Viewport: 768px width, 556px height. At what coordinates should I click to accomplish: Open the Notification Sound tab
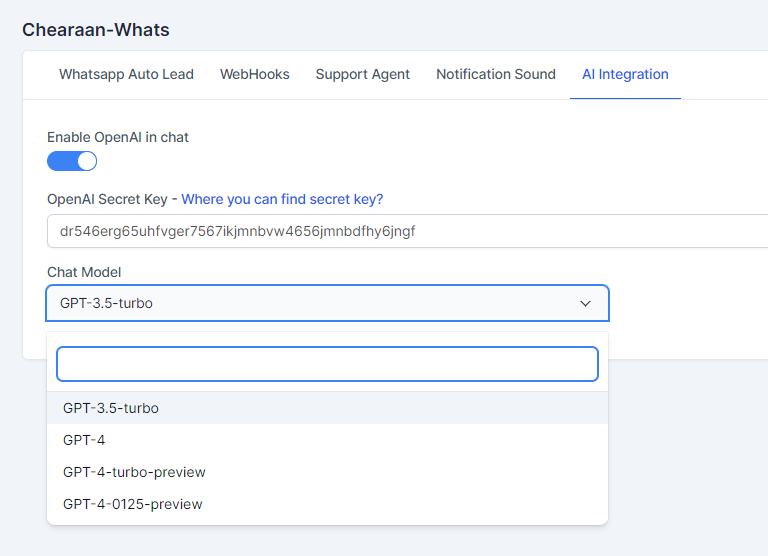[496, 74]
